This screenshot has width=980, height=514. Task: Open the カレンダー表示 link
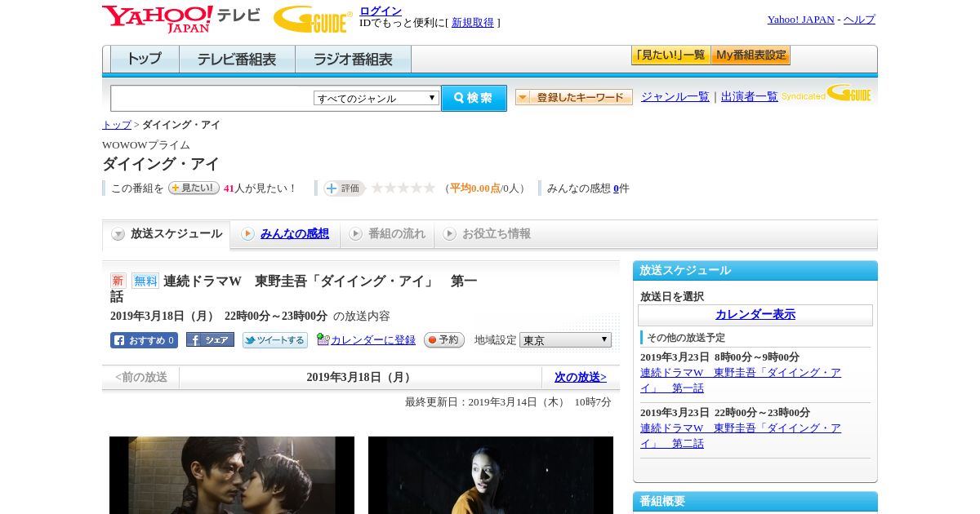pos(755,315)
